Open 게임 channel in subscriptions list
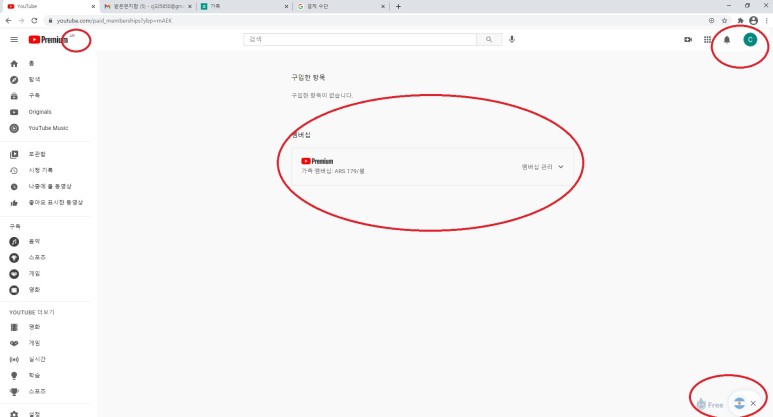 [34, 274]
